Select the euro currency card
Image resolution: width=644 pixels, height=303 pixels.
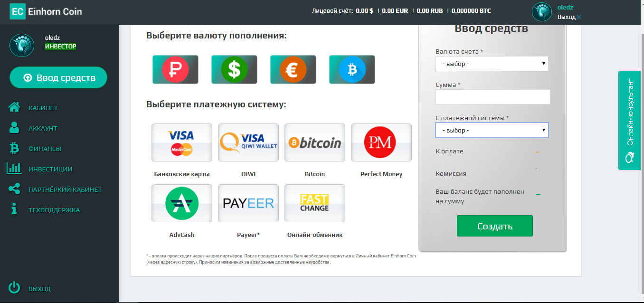(x=293, y=69)
